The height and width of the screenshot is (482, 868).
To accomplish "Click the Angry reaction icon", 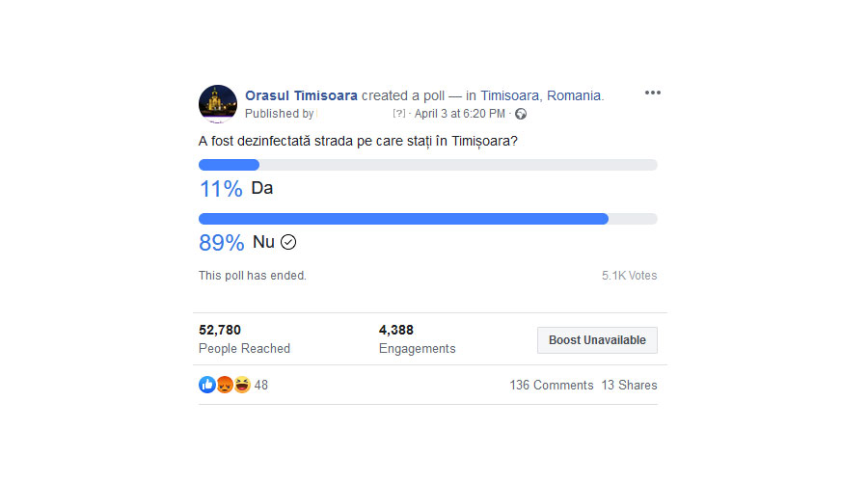I will (225, 385).
